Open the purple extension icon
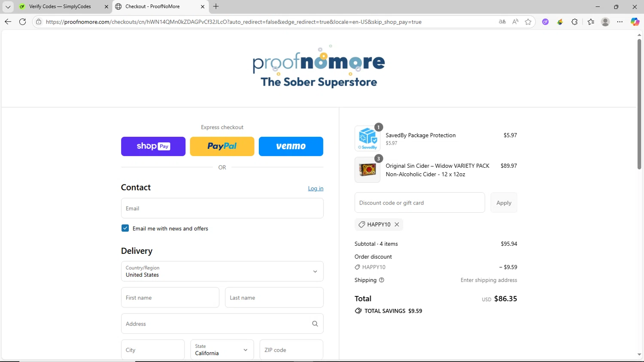The height and width of the screenshot is (362, 644). 545,22
